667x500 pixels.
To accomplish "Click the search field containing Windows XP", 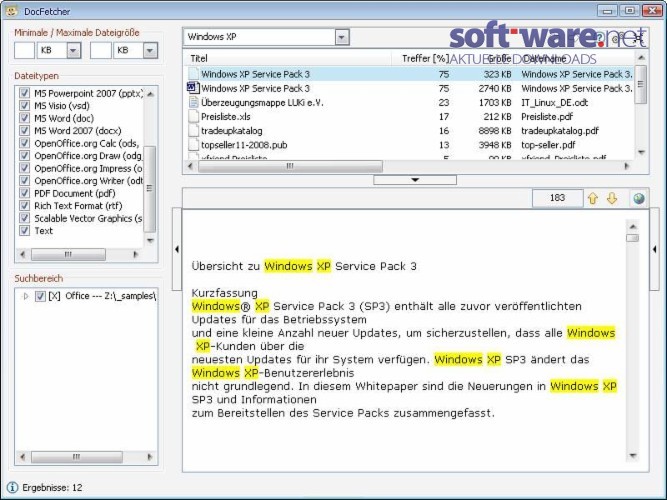I will coord(260,37).
